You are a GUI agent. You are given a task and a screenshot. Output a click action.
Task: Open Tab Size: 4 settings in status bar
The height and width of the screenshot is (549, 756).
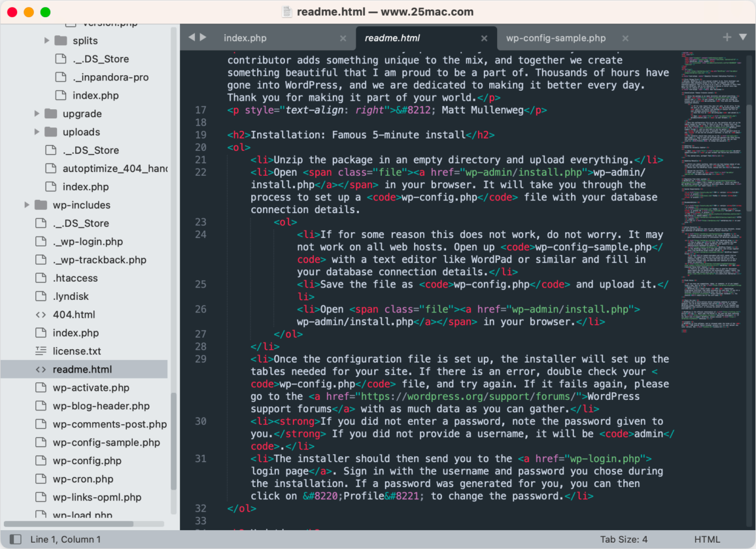623,539
